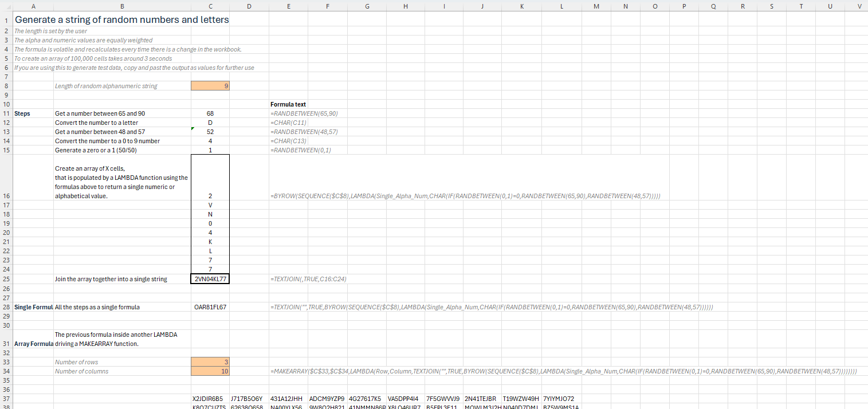Select the column C header
Viewport: 868px width, 409px height.
(x=210, y=6)
